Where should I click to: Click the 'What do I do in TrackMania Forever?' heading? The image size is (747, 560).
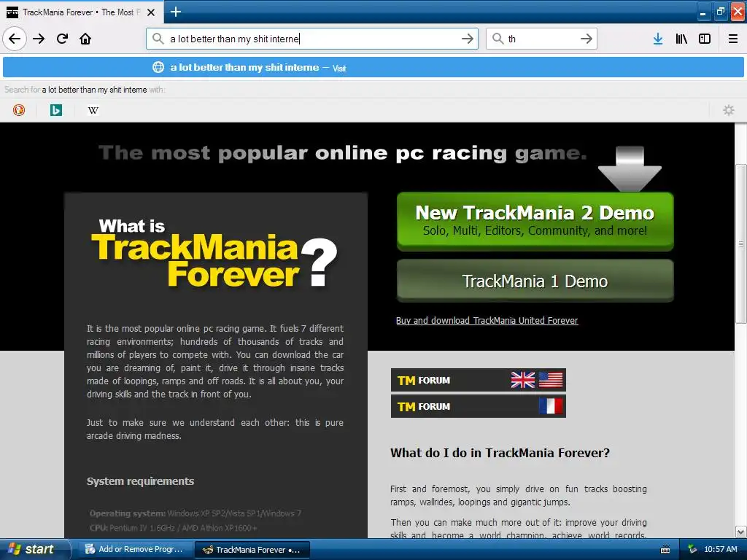[x=500, y=453]
